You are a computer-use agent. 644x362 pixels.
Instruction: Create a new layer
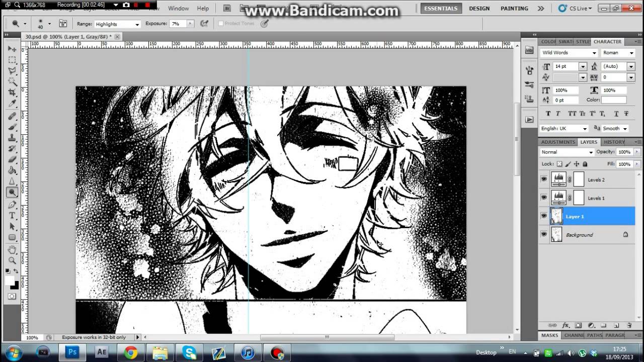(616, 326)
